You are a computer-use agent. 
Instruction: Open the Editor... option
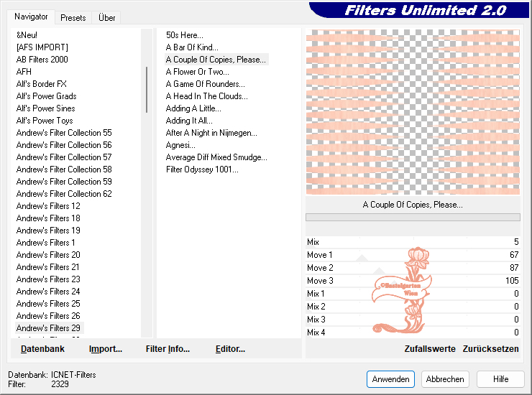(230, 349)
